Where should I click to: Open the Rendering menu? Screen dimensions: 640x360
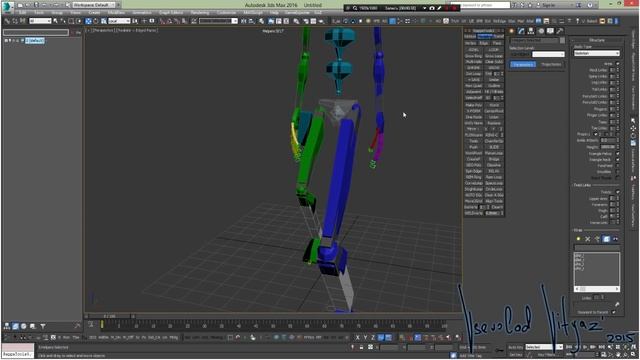coord(200,13)
